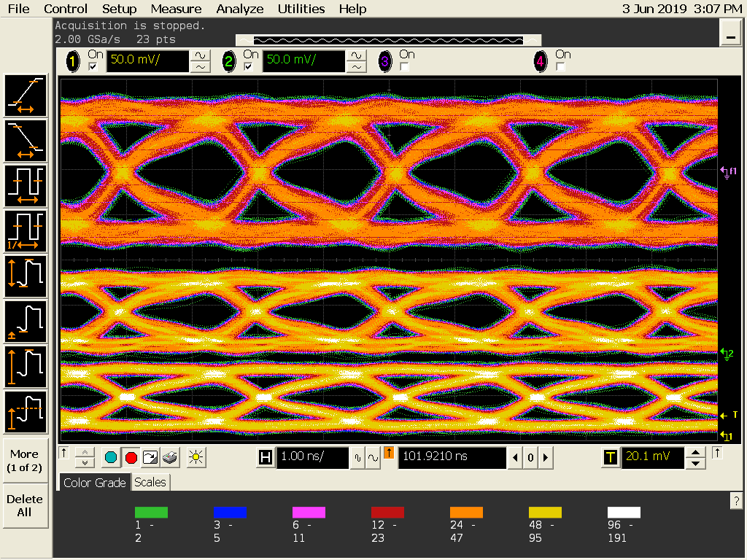Click channel 2 scale field 50.0 mV/
This screenshot has width=747, height=560.
click(x=303, y=61)
